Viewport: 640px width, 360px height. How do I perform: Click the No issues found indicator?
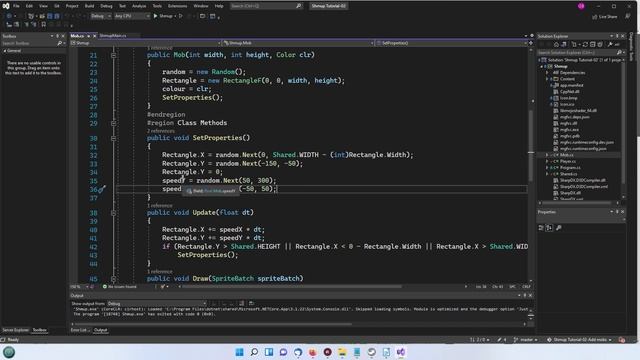[x=120, y=287]
